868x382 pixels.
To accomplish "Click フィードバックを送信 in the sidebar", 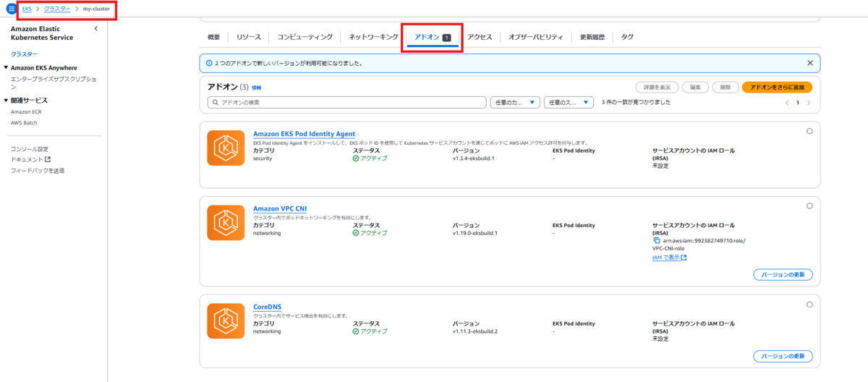I will [38, 171].
